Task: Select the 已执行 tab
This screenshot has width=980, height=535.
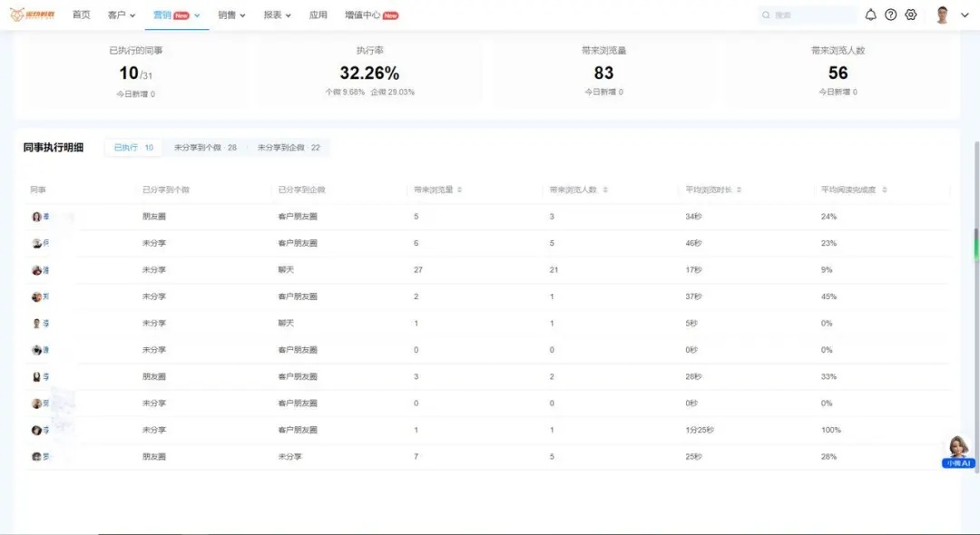Action: click(x=133, y=147)
